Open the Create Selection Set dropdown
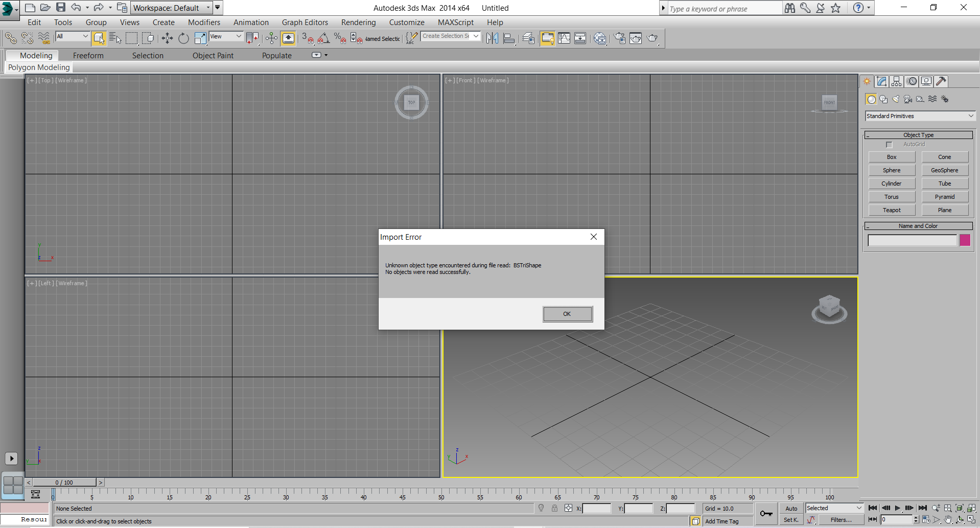 click(x=451, y=36)
